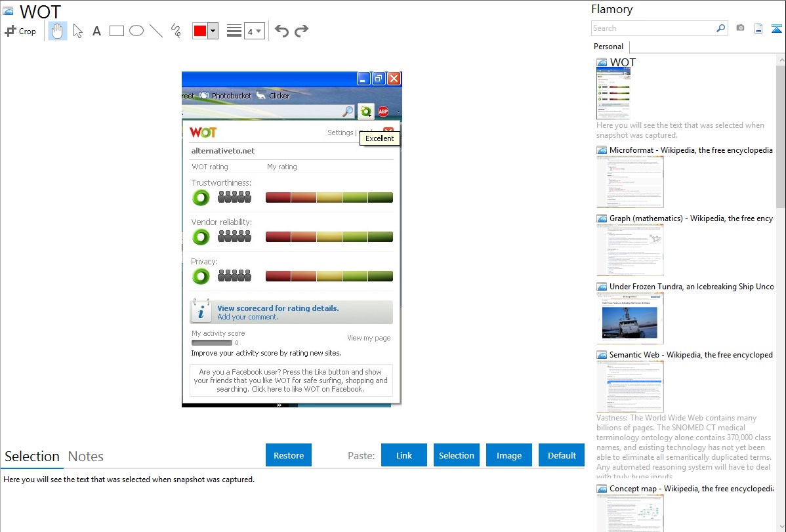This screenshot has width=786, height=532.
Task: Select the freehand scribble tool
Action: (176, 31)
